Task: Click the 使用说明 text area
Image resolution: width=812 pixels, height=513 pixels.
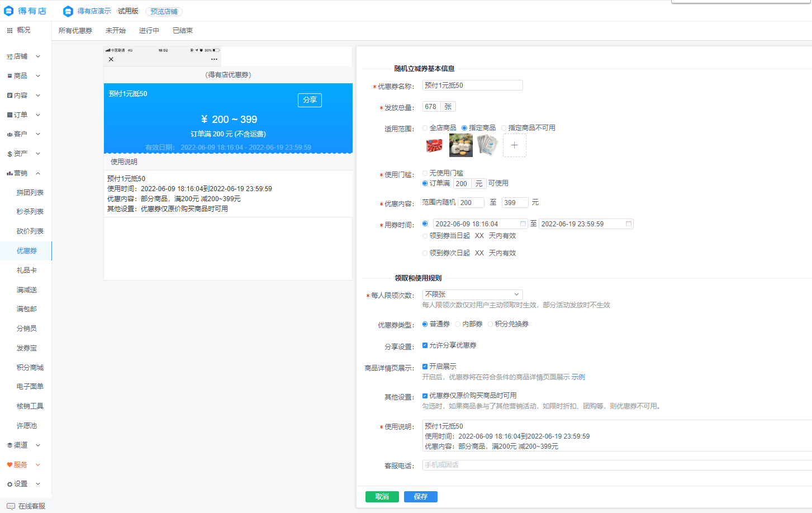Action: (617, 436)
